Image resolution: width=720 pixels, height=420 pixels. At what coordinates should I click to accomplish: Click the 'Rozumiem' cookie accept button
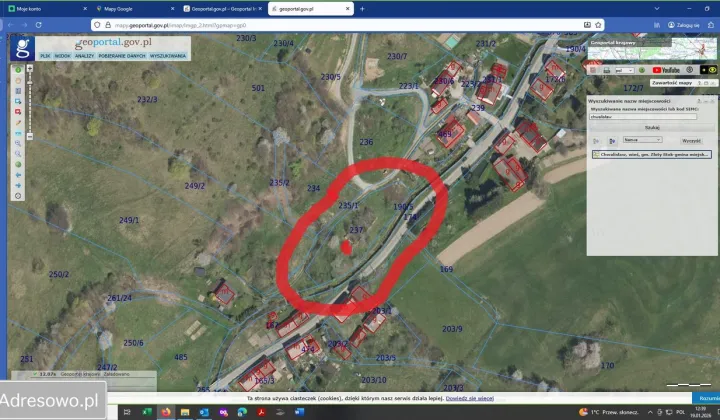706,398
